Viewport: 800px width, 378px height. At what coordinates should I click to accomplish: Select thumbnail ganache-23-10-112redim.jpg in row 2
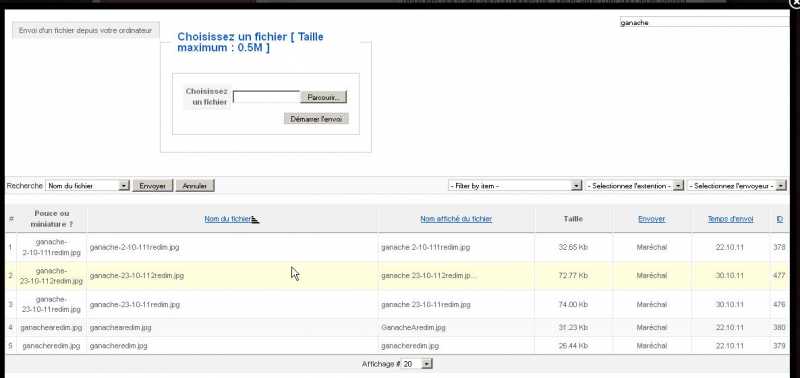point(52,275)
